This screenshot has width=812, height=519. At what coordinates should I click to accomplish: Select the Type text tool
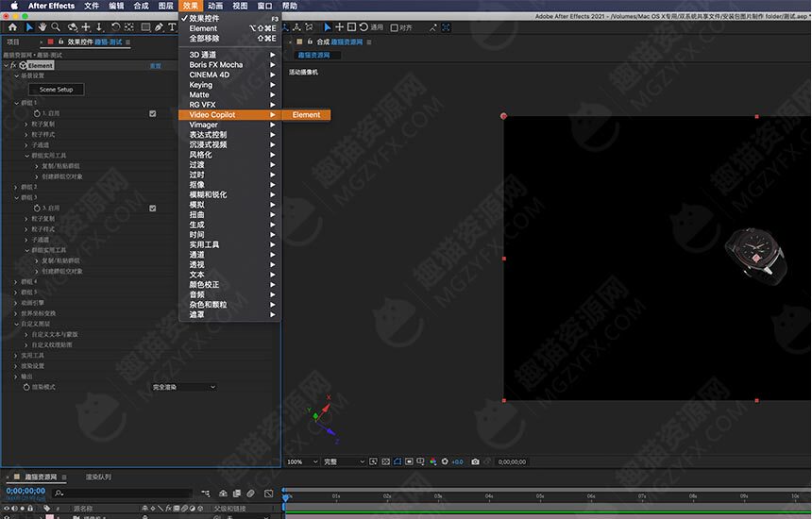pos(172,27)
